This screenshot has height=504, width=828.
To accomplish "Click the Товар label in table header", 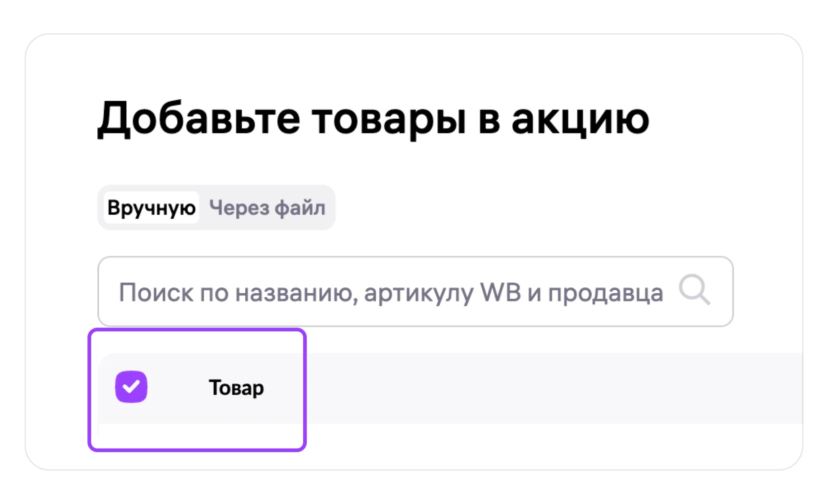I will [x=236, y=388].
